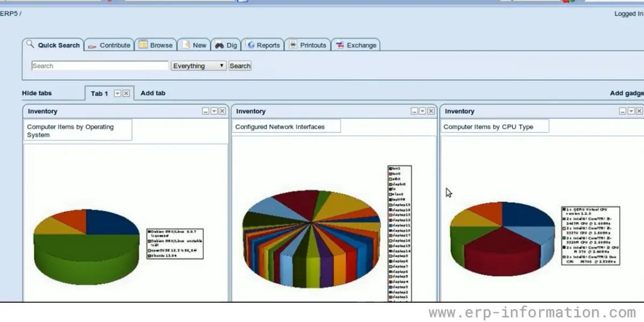Click 'eth0' network legend entry
This screenshot has height=322, width=644.
pos(394,179)
